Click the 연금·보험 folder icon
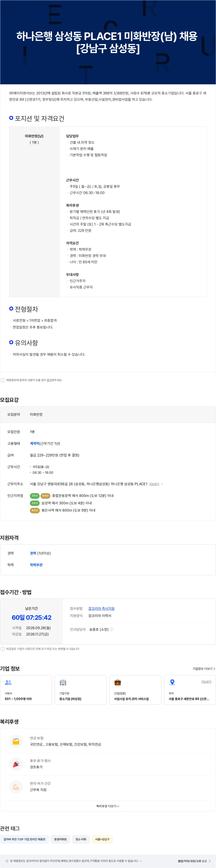 coord(16,741)
